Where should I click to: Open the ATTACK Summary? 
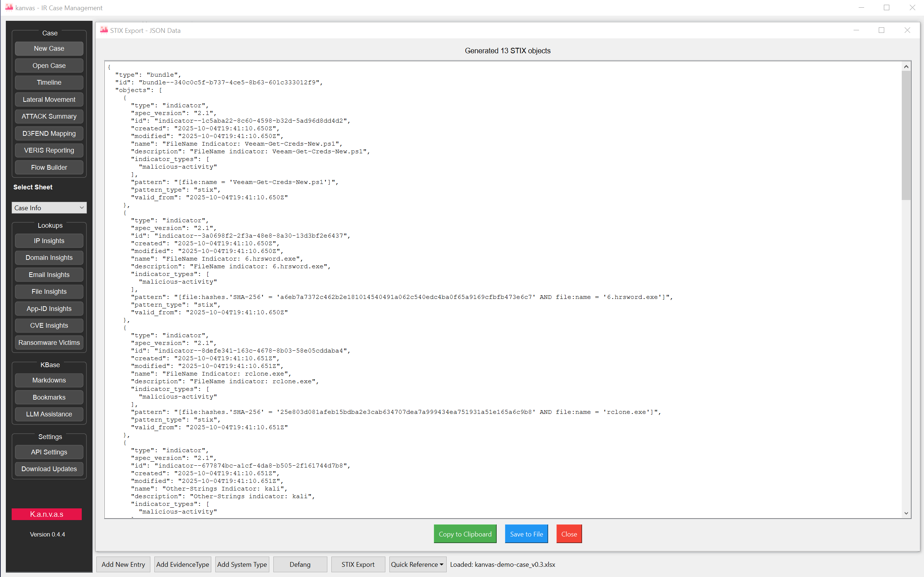[x=49, y=116]
